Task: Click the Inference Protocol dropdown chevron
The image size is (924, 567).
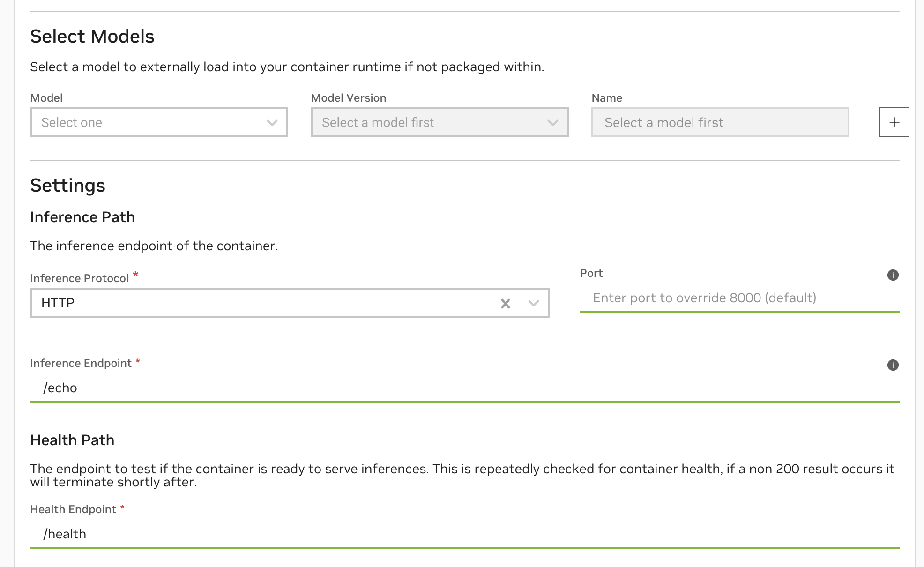Action: click(x=533, y=303)
